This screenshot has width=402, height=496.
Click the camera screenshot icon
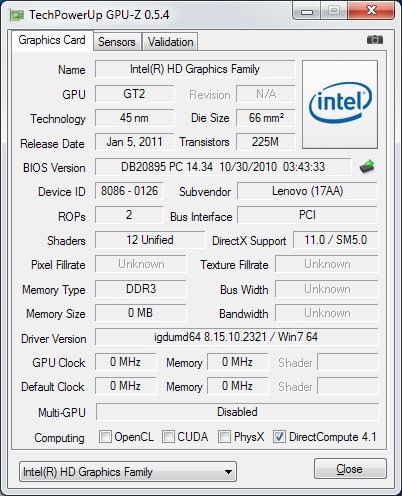375,40
